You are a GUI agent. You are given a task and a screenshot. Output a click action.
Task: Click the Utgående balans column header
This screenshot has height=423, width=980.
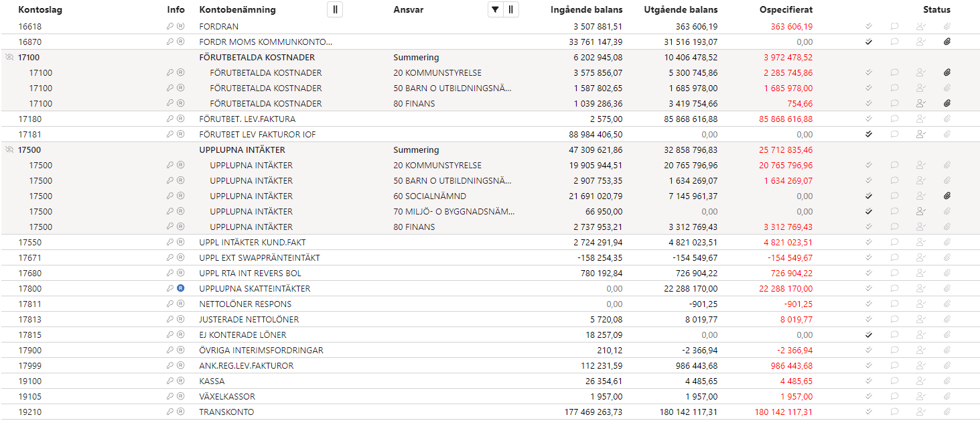681,10
